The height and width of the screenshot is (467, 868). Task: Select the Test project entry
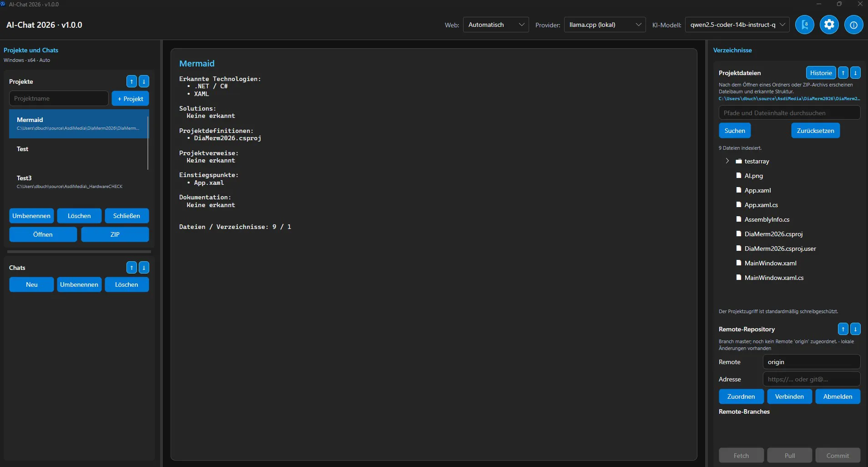78,153
